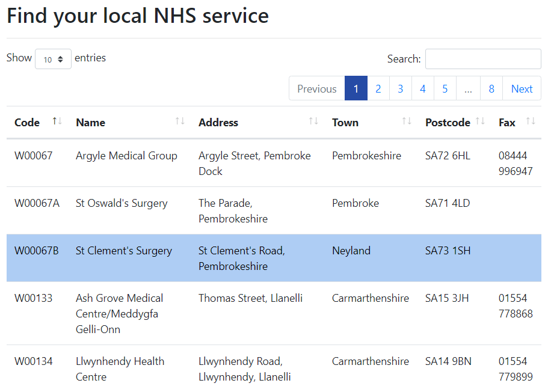This screenshot has width=548, height=392.
Task: Navigate to page 5 of results
Action: [445, 88]
